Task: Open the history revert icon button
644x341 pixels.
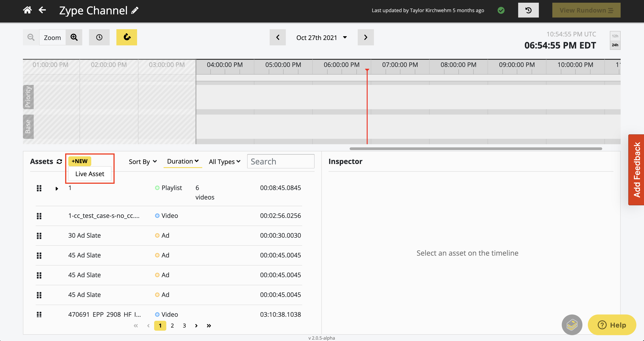Action: click(x=528, y=10)
